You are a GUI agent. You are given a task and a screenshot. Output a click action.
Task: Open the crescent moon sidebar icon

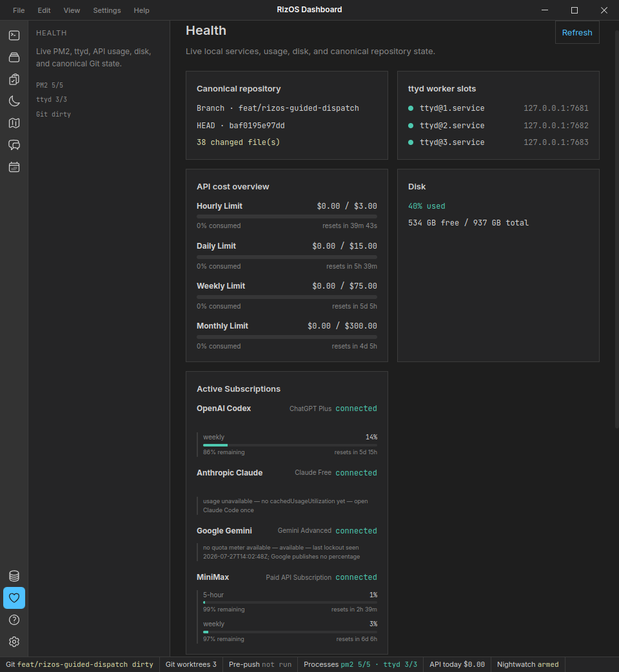pos(14,101)
